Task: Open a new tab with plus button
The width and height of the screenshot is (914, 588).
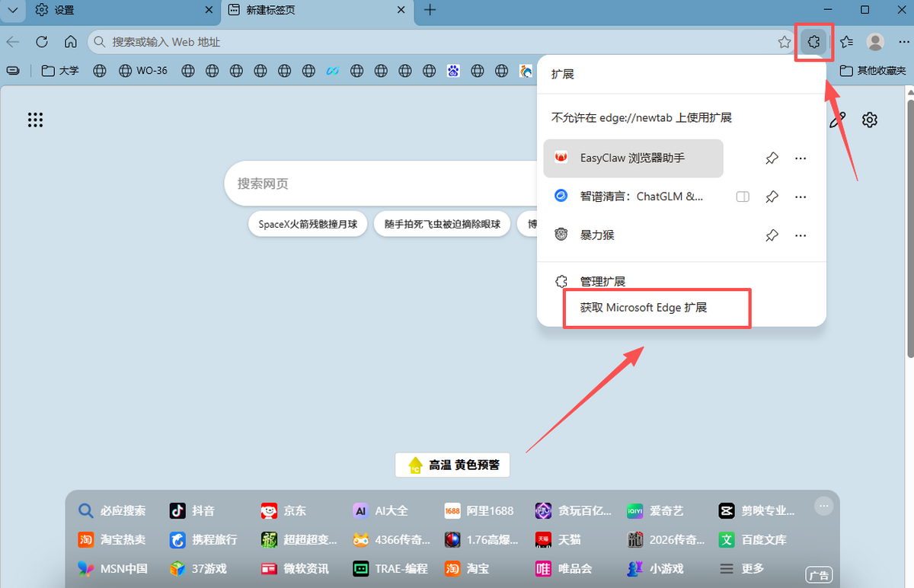Action: pyautogui.click(x=430, y=10)
